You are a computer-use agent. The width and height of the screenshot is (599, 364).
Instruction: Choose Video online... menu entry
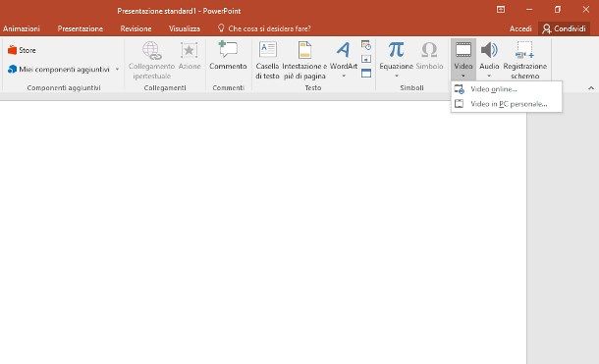click(507, 89)
